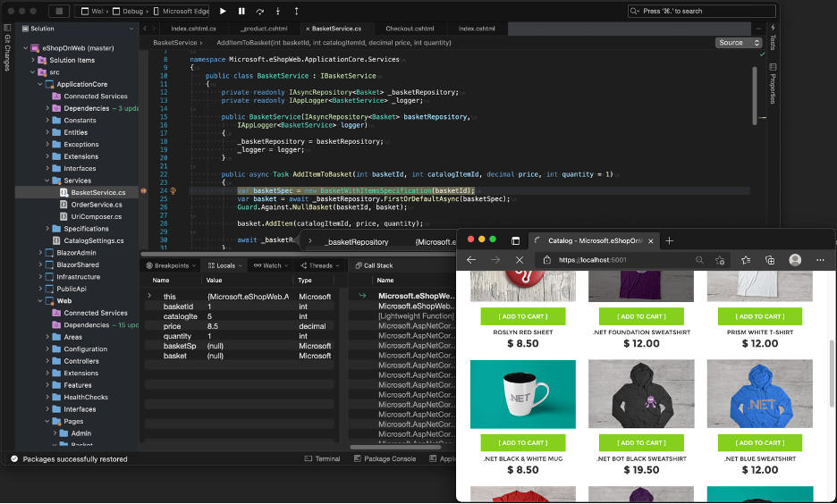This screenshot has height=504, width=837.
Task: Open the Edge Collections icon
Action: click(x=770, y=260)
